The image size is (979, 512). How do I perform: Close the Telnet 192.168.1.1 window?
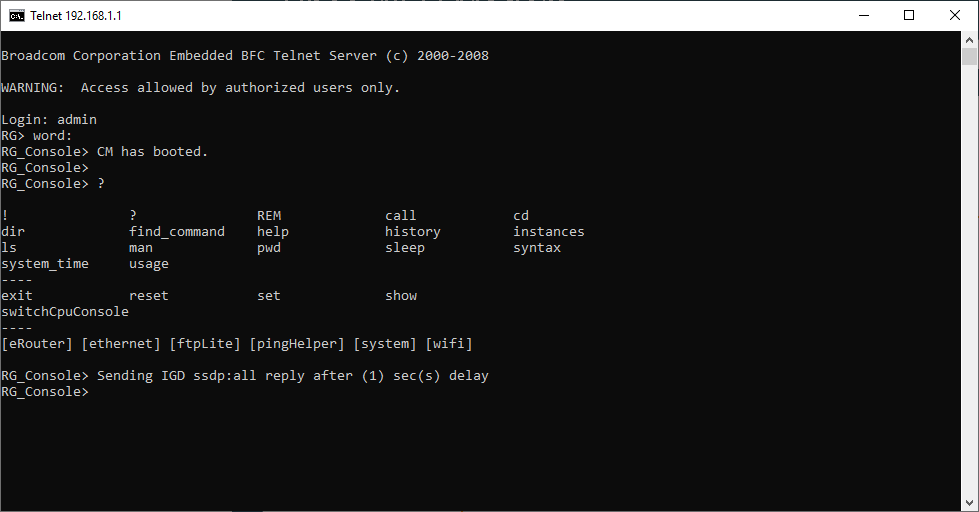pos(955,16)
